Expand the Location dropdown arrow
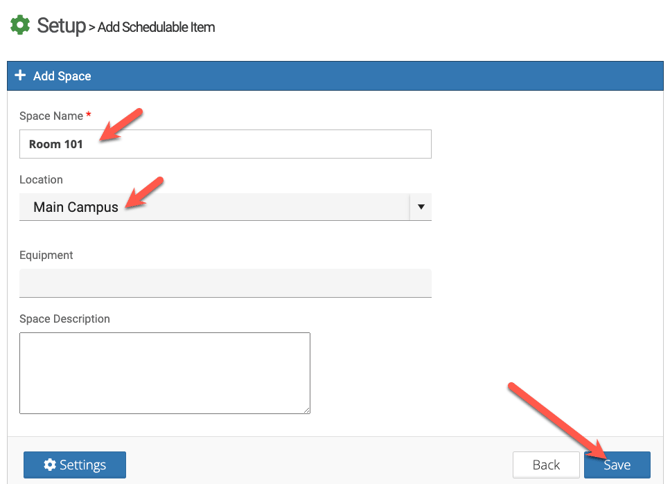Image resolution: width=670 pixels, height=484 pixels. coord(421,207)
